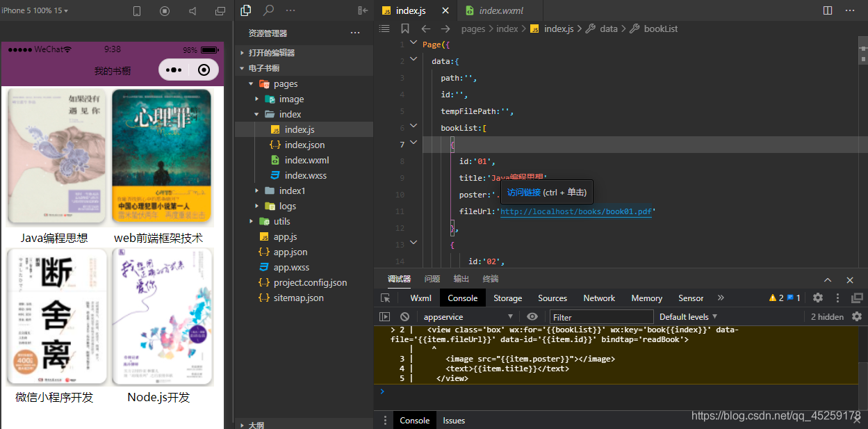This screenshot has width=868, height=429.
Task: Close the index.js editor tab
Action: (444, 10)
